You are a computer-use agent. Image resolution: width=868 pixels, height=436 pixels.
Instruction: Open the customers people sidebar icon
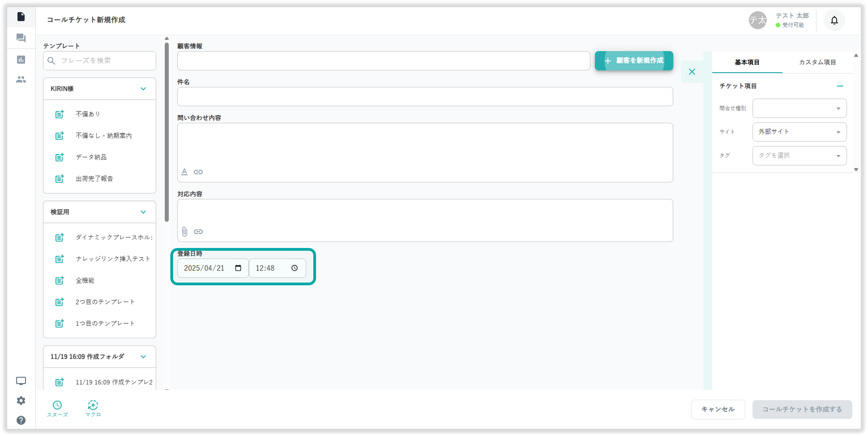tap(21, 80)
